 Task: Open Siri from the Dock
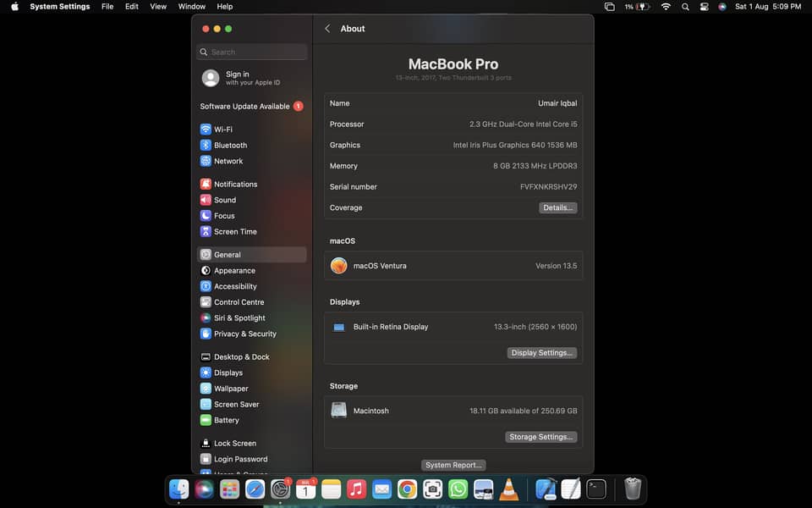[204, 489]
